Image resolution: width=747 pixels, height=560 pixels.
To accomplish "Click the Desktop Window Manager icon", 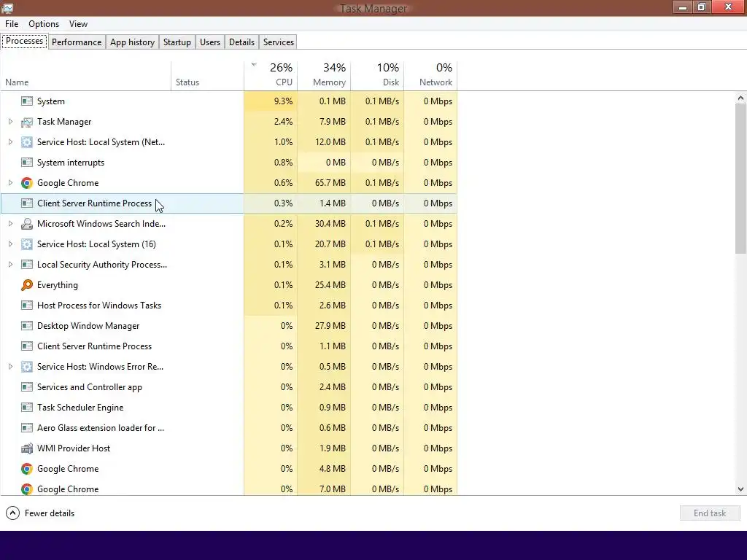I will [27, 326].
